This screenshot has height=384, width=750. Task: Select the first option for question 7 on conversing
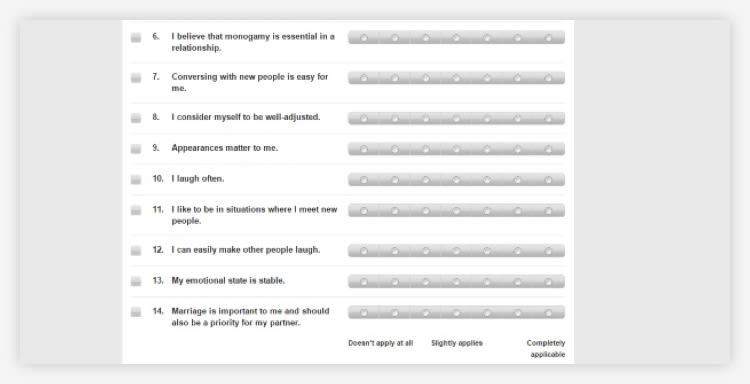tap(364, 78)
